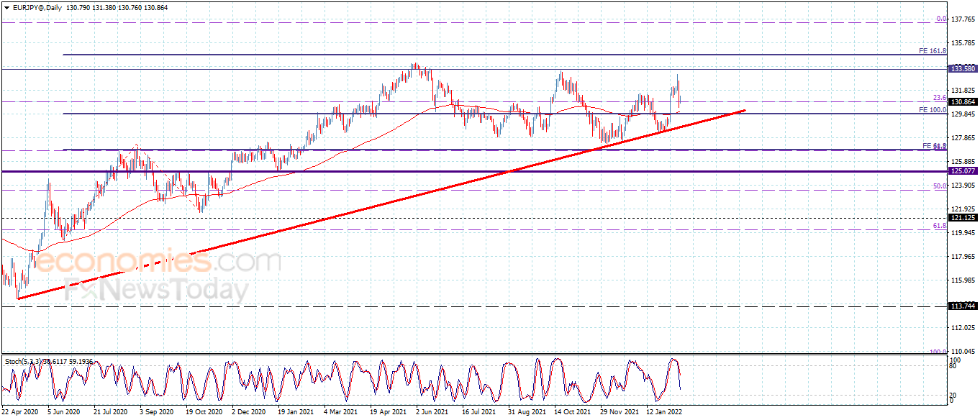
Task: Click the 113.744 highlighted price label
Action: (963, 306)
